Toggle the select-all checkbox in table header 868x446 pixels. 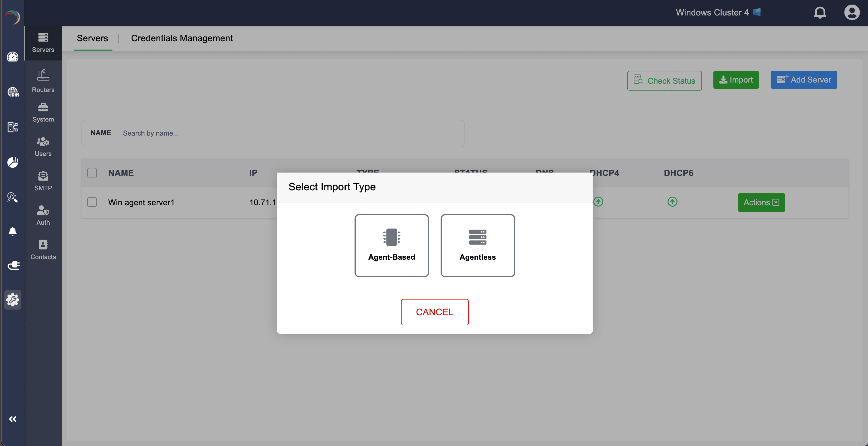(x=92, y=173)
